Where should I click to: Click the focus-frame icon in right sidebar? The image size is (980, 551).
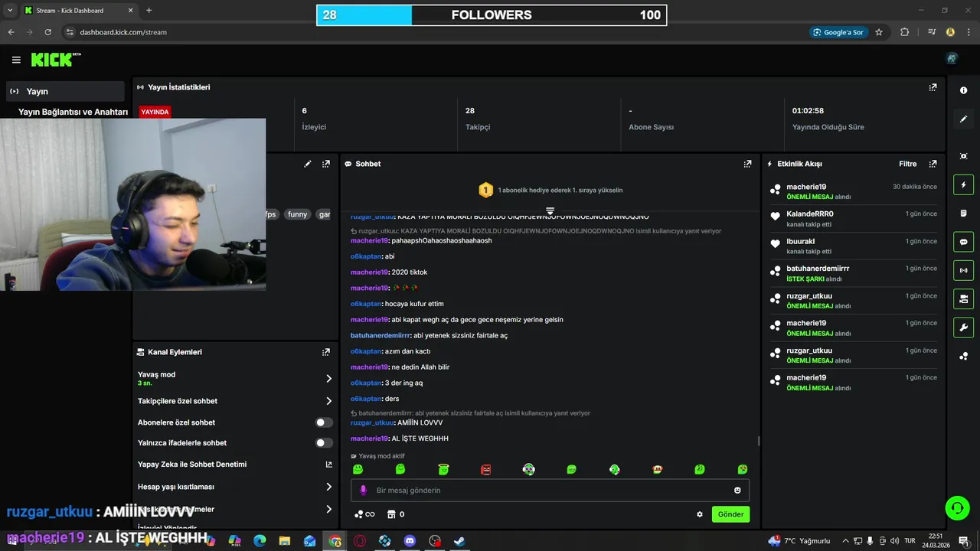963,156
